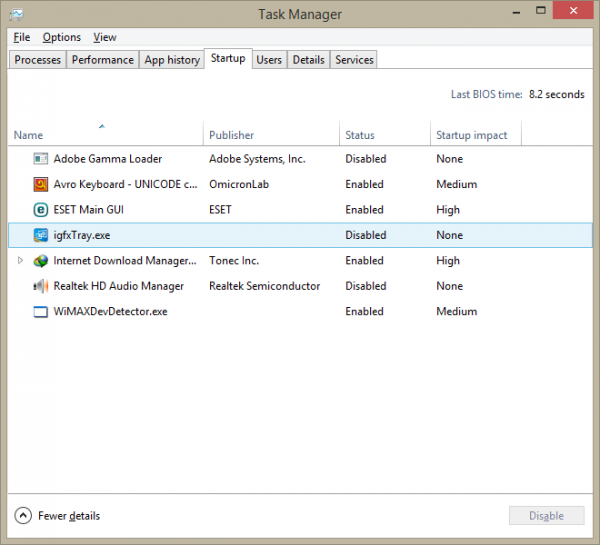Click the Realtek Semiconductor publisher cell
The width and height of the screenshot is (600, 545).
[x=264, y=286]
